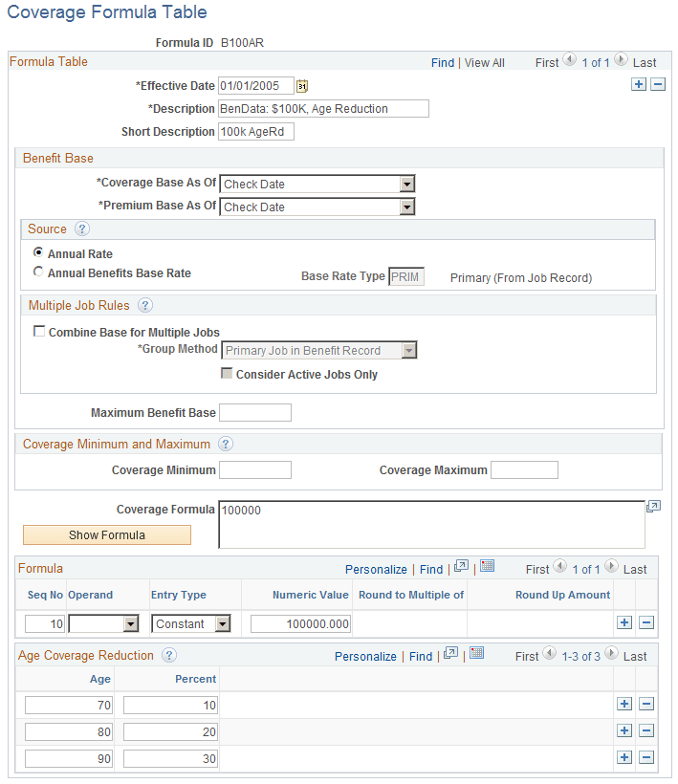Open the Entry Type dropdown in Formula grid
Screen dimensions: 678x784
(x=224, y=623)
